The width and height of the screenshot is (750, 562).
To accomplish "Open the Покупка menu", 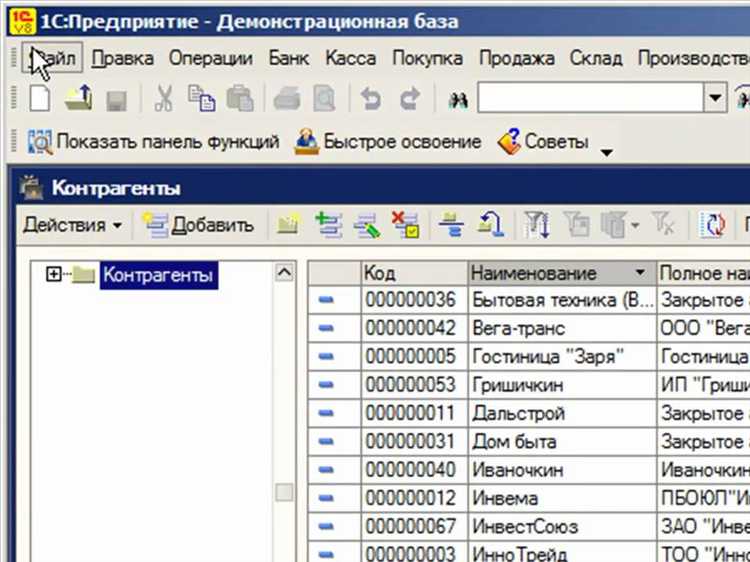I will click(x=427, y=58).
